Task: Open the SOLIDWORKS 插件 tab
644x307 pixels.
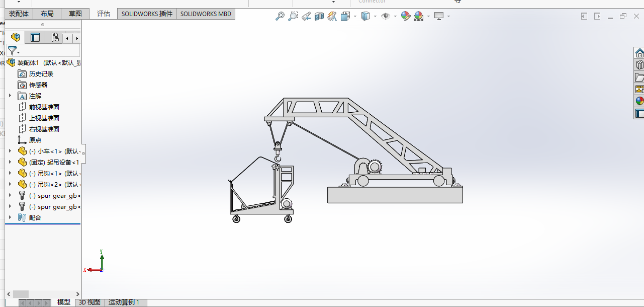Action: point(147,14)
